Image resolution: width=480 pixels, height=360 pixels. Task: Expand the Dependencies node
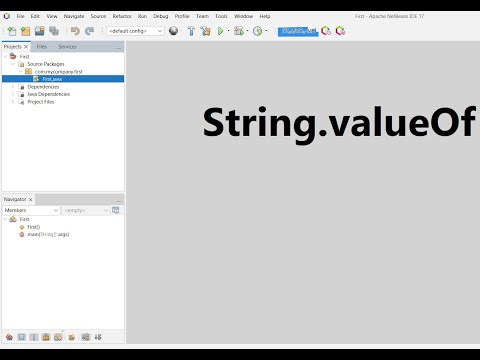tap(13, 87)
